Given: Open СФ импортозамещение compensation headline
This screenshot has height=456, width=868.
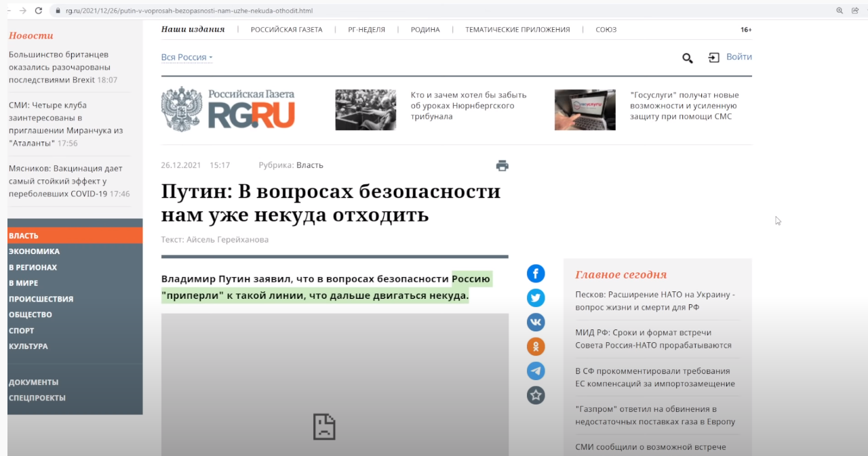Looking at the screenshot, I should click(x=655, y=377).
